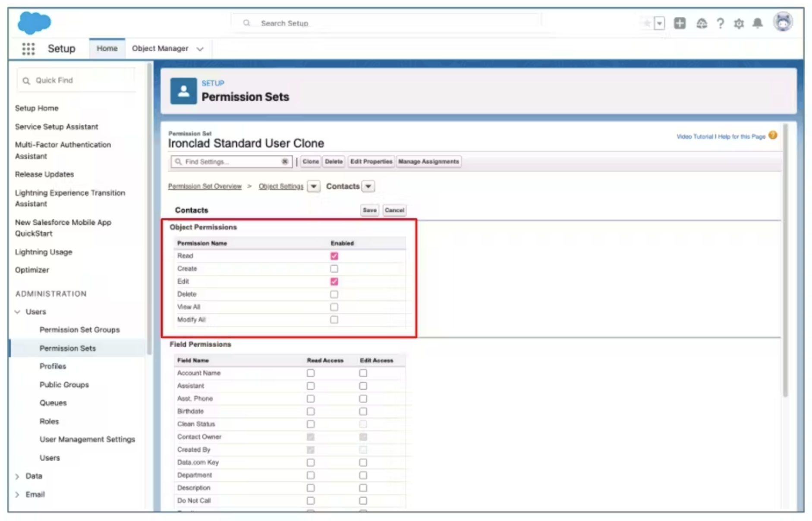Check Edit Access for Department

point(363,475)
